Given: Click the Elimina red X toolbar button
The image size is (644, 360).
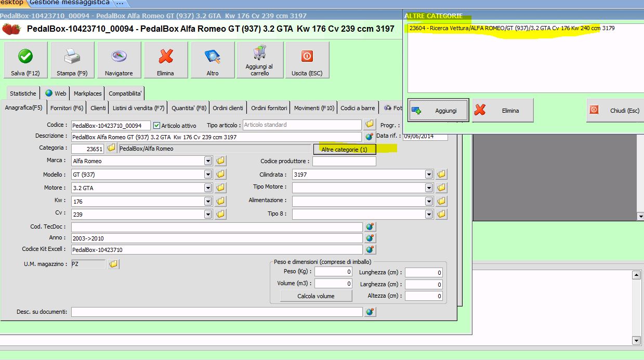Looking at the screenshot, I should 166,60.
